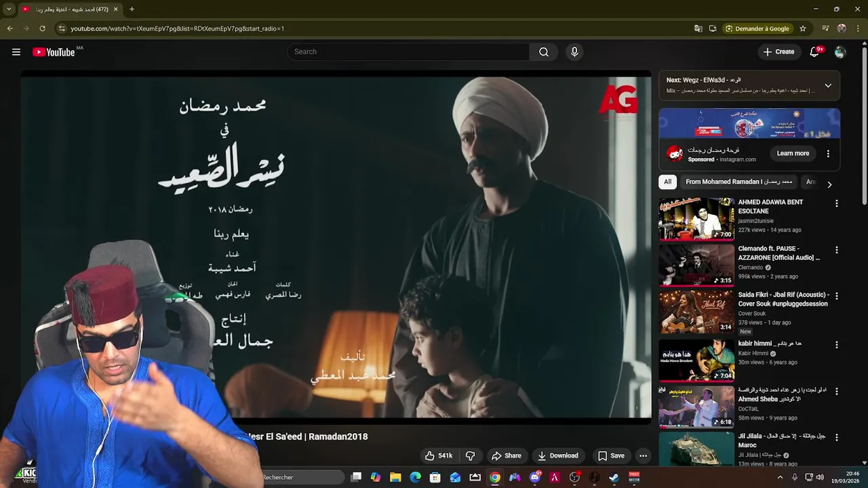Open options for Jil Jilala video
Viewport: 868px width, 488px height.
point(836,437)
